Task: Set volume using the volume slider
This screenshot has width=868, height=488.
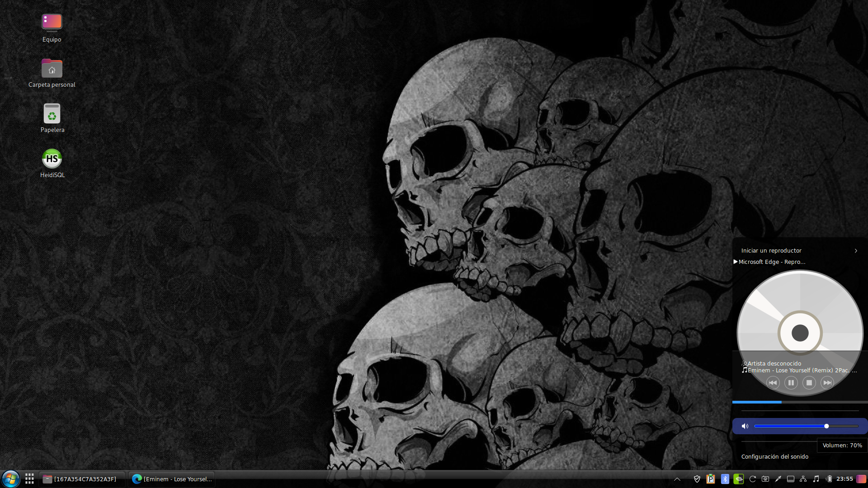Action: click(807, 426)
